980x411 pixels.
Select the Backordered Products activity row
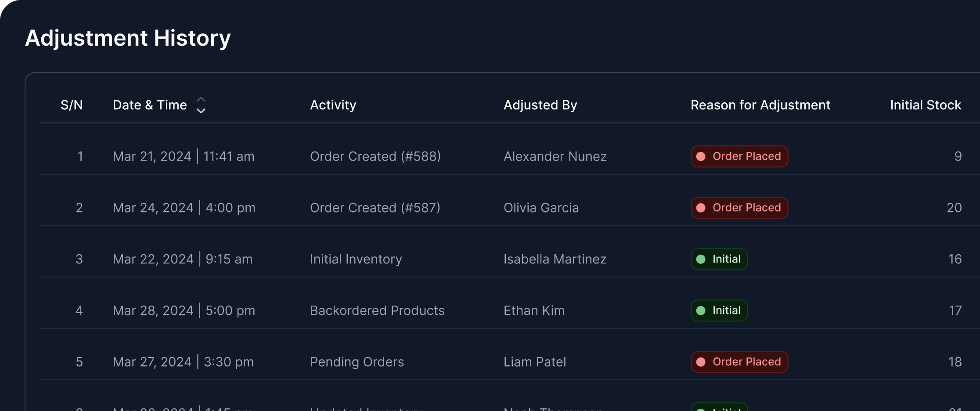pos(377,310)
